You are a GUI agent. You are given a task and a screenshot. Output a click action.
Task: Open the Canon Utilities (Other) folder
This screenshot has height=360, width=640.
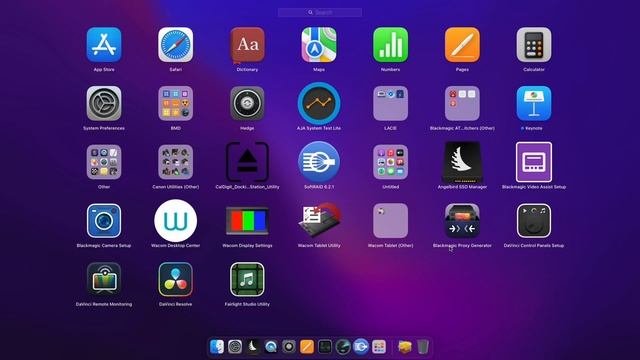pyautogui.click(x=176, y=162)
